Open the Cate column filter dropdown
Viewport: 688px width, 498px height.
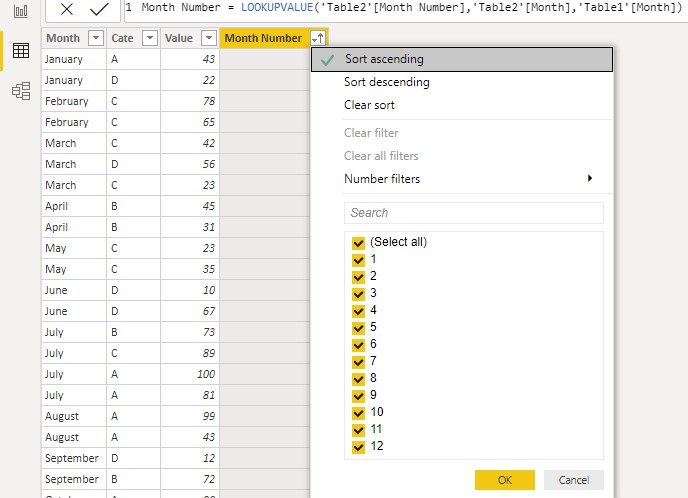150,38
